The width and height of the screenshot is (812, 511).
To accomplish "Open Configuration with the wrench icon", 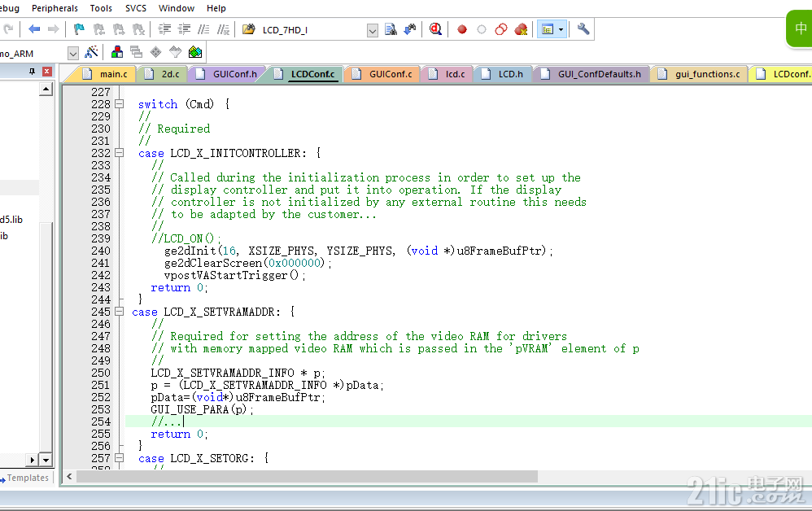I will pos(583,29).
